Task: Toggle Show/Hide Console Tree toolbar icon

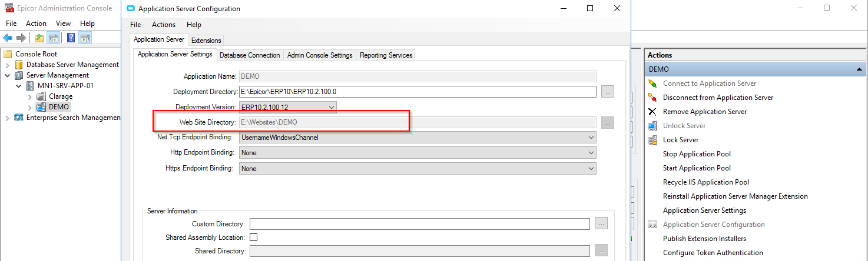Action: [53, 38]
